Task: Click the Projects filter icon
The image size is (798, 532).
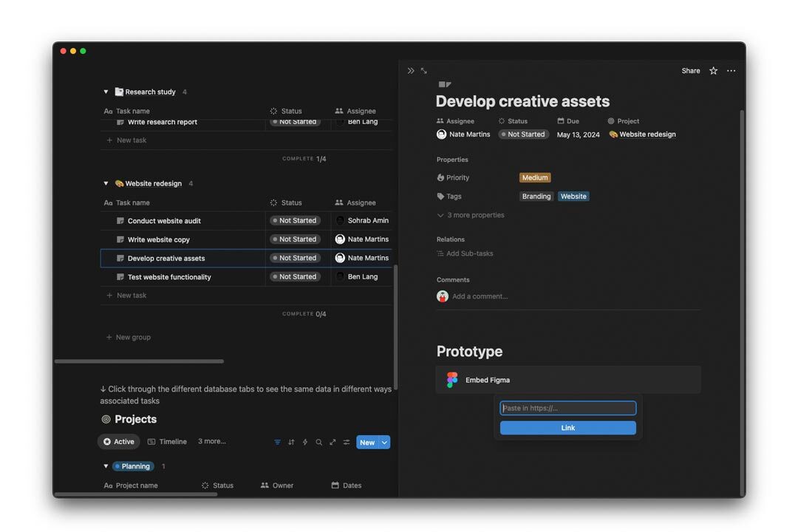Action: (x=278, y=443)
